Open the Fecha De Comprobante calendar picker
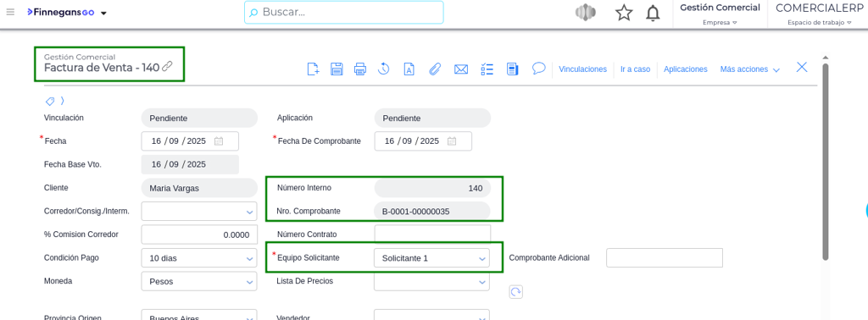This screenshot has height=320, width=868. (x=452, y=141)
